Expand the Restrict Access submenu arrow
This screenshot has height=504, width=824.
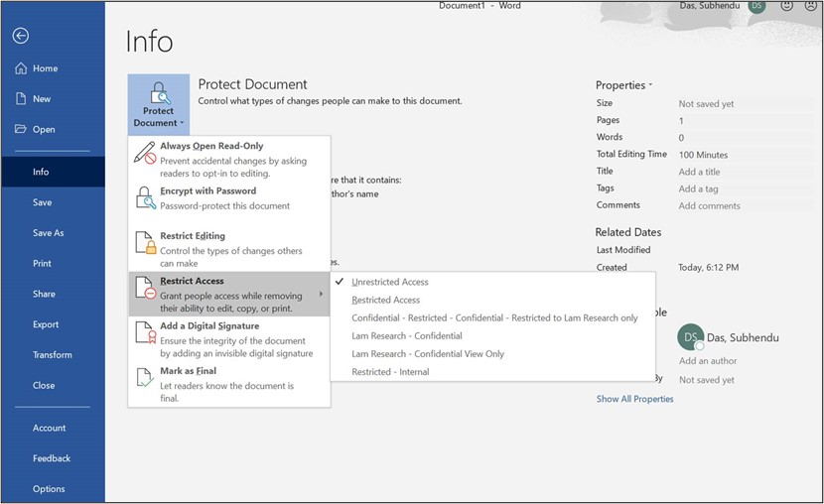click(321, 294)
